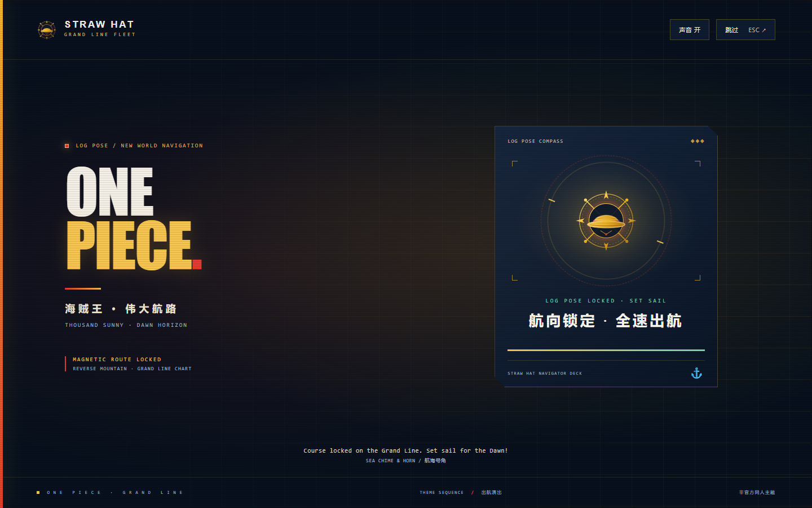Screen dimensions: 812x508
Task: Click the red square marker beside LOG POSE heading
Action: 67,146
